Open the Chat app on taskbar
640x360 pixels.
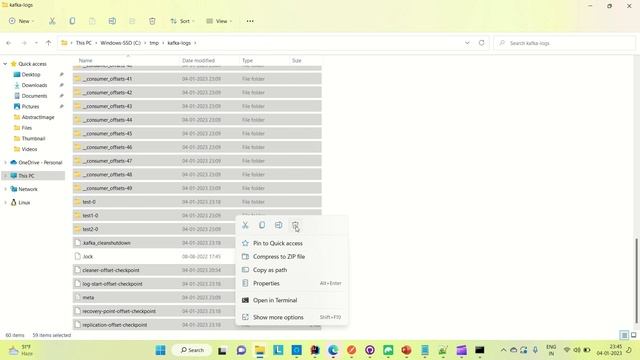(241, 350)
